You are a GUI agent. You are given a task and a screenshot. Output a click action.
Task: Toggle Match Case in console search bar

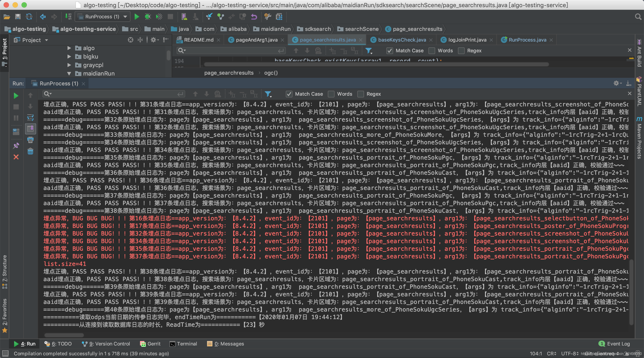click(289, 94)
